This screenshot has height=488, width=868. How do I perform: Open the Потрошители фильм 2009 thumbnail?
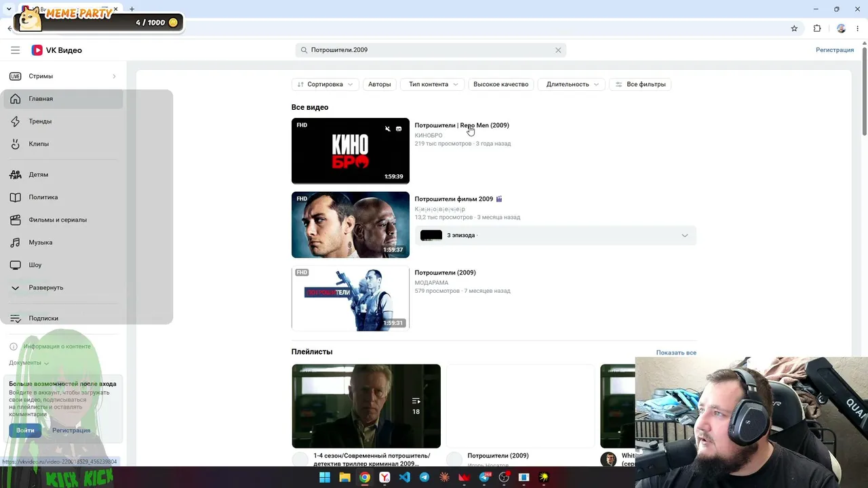[x=351, y=224]
